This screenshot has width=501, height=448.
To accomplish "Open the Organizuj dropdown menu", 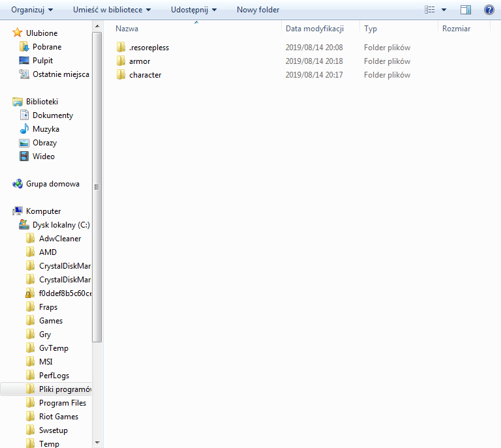I will tap(32, 10).
